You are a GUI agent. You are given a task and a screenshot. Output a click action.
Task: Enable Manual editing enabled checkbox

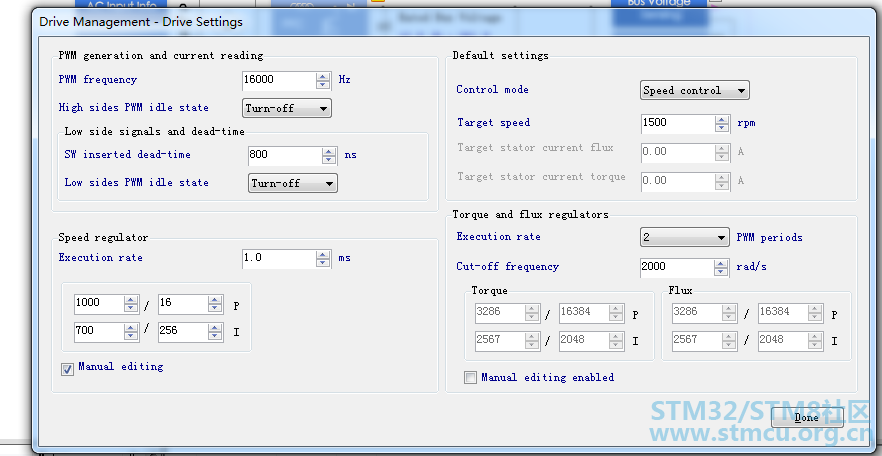[470, 378]
